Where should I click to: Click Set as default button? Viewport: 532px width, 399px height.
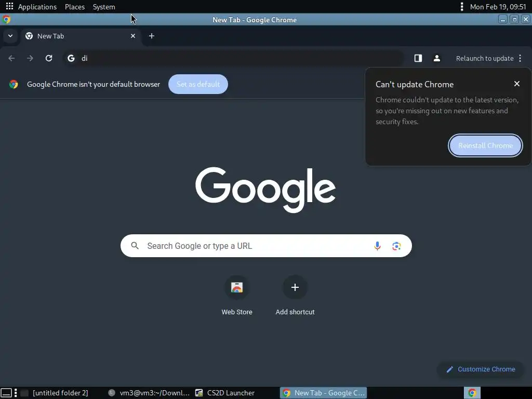198,84
